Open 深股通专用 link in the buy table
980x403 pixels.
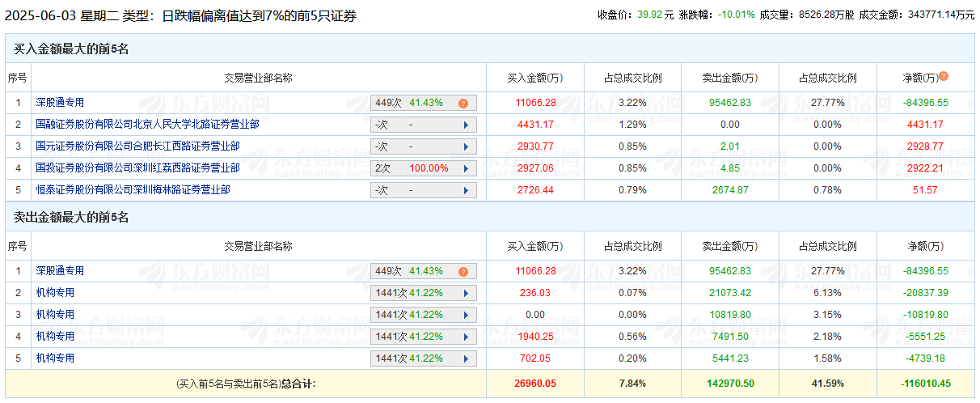point(60,103)
